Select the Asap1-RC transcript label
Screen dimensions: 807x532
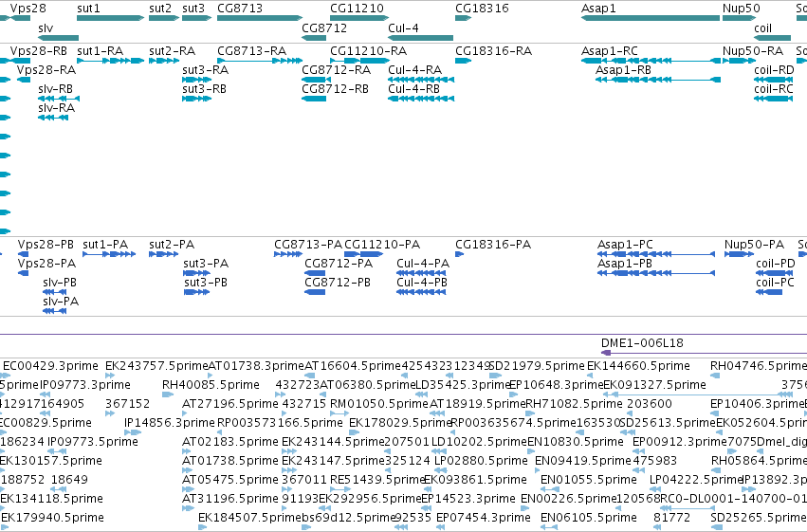click(x=610, y=51)
